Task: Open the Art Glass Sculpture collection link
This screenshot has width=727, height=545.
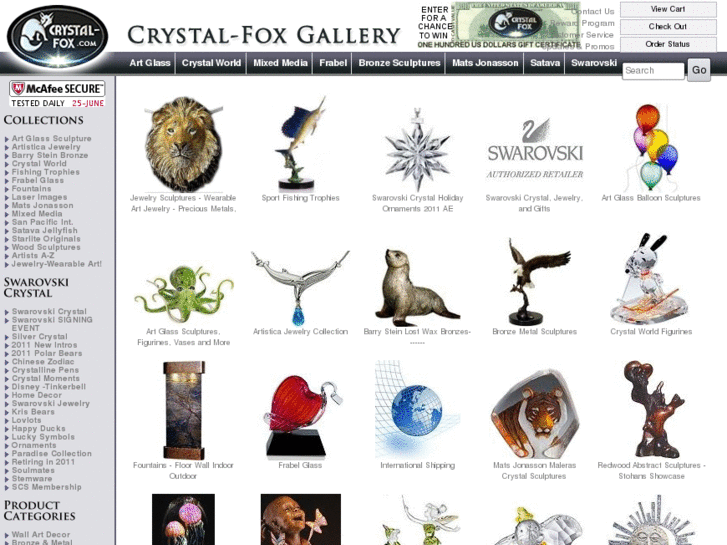Action: click(x=51, y=139)
